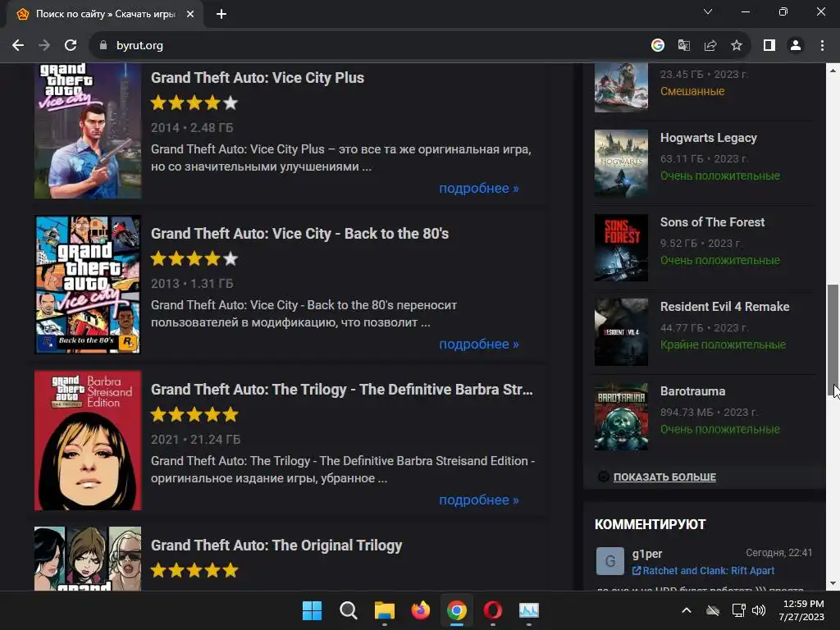The height and width of the screenshot is (630, 840).
Task: Click the Vice City Plus cover thumbnail
Action: [x=88, y=130]
